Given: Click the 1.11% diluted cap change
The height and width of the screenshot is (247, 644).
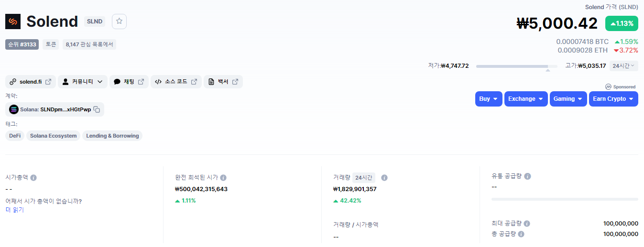Looking at the screenshot, I should coord(186,201).
